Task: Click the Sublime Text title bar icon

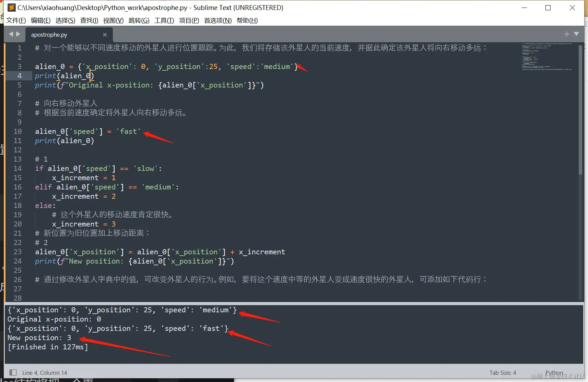Action: tap(11, 8)
